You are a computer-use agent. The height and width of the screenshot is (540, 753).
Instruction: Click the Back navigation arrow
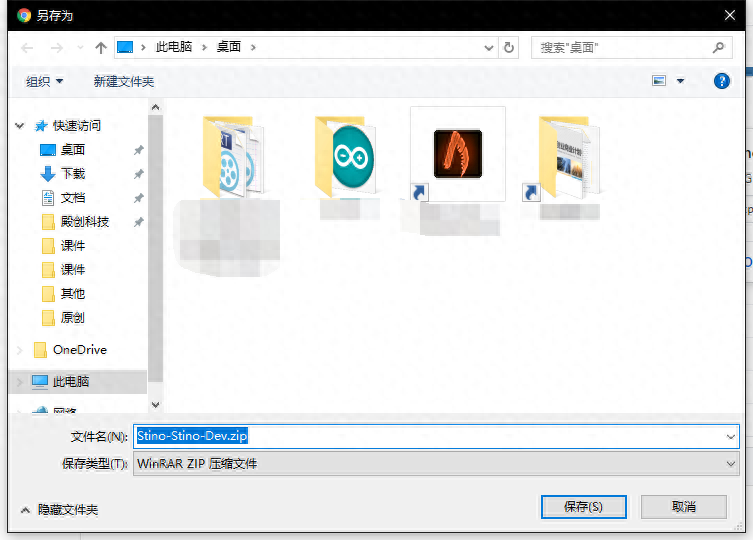coord(27,48)
